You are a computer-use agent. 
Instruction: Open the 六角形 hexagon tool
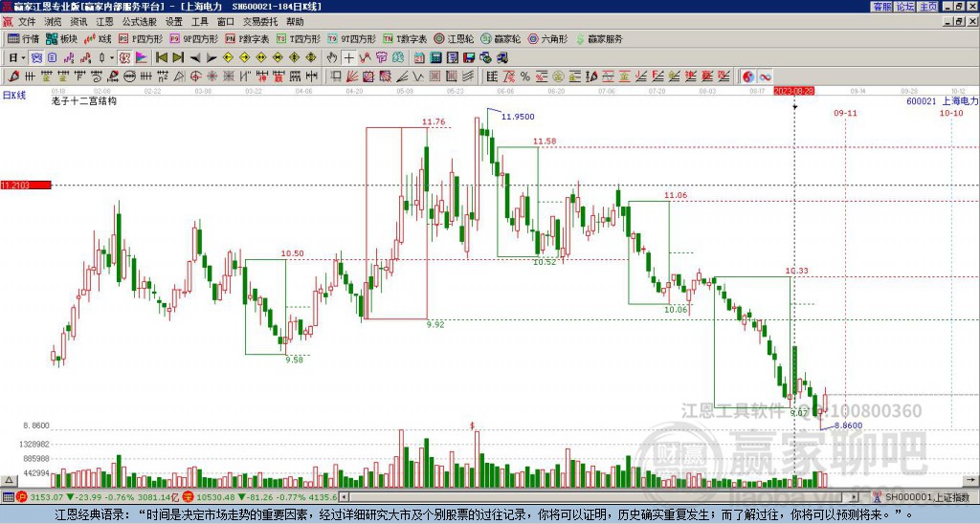547,38
